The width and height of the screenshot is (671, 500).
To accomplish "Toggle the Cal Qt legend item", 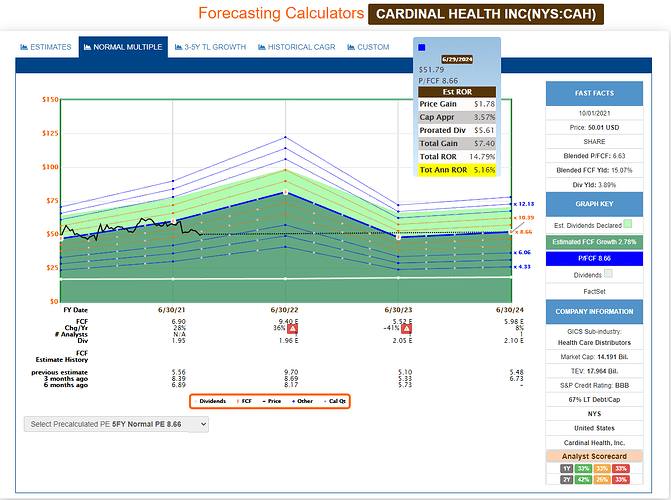I will (334, 400).
